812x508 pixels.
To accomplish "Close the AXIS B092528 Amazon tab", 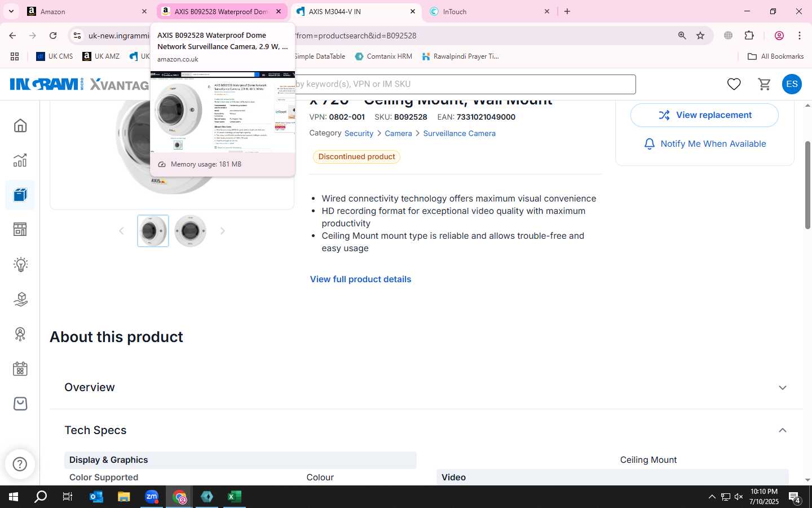I will (x=279, y=11).
